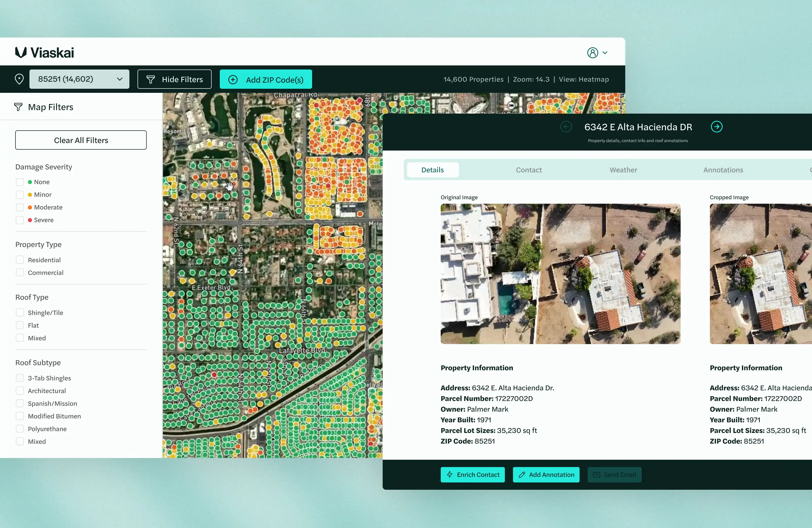Screen dimensions: 812x528
Task: Click Clear All Filters
Action: pyautogui.click(x=81, y=140)
